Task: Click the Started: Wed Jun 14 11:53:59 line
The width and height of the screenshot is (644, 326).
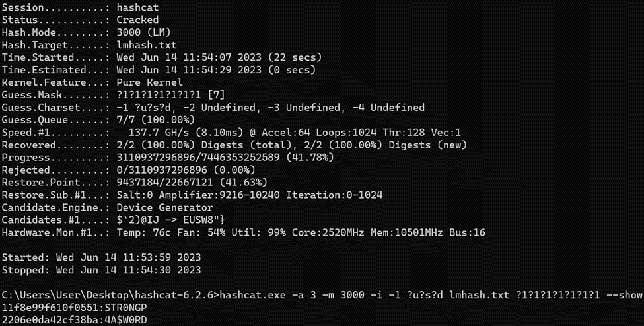Action: [x=101, y=257]
